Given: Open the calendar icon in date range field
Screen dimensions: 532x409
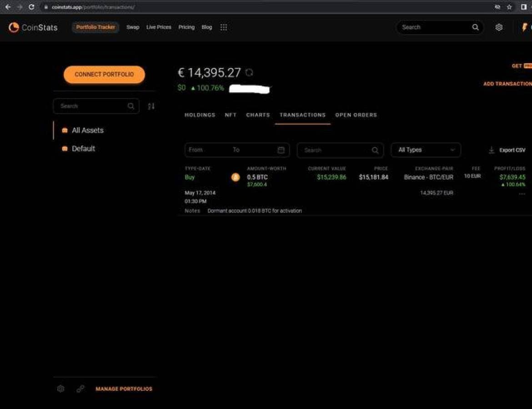Looking at the screenshot, I should click(x=281, y=150).
